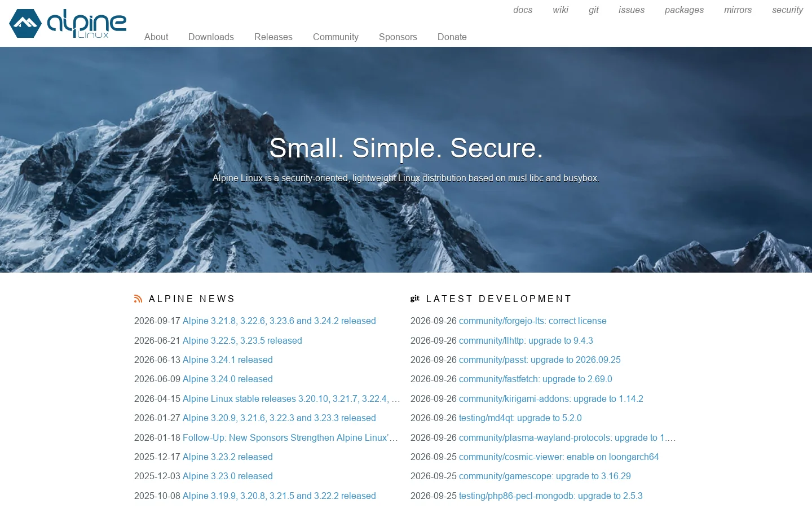
Task: Click the mirrors link
Action: 738,10
